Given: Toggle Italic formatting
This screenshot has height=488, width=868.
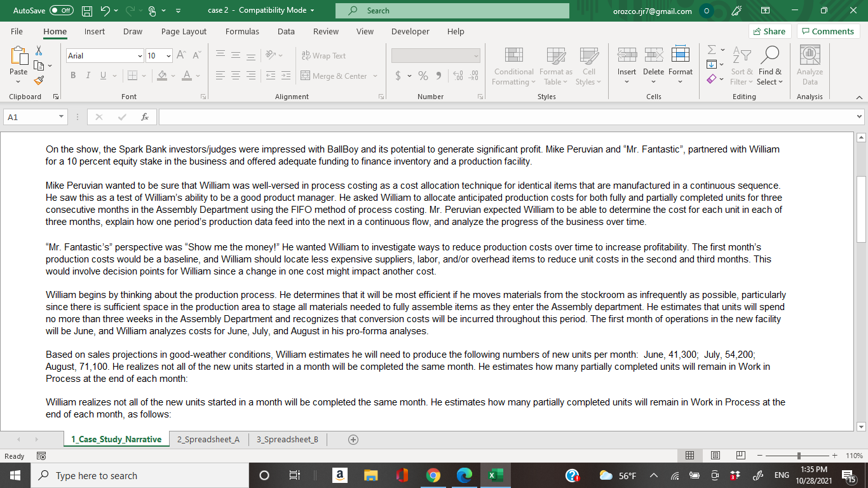Looking at the screenshot, I should pyautogui.click(x=88, y=76).
